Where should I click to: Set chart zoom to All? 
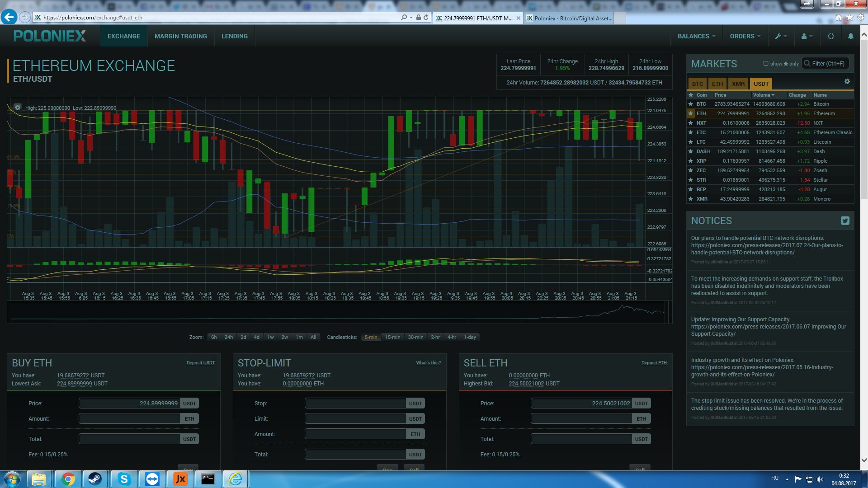coord(313,337)
